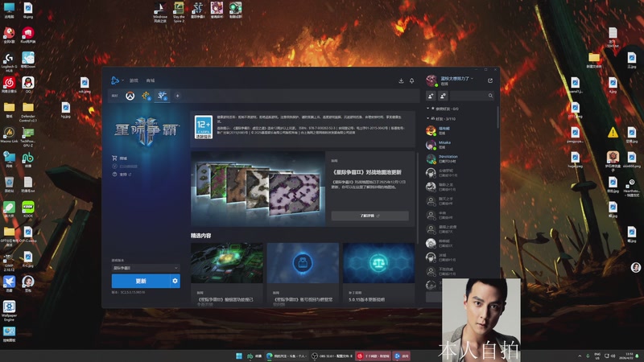The height and width of the screenshot is (362, 644).
Task: Click the friends search field
Action: [x=473, y=96]
